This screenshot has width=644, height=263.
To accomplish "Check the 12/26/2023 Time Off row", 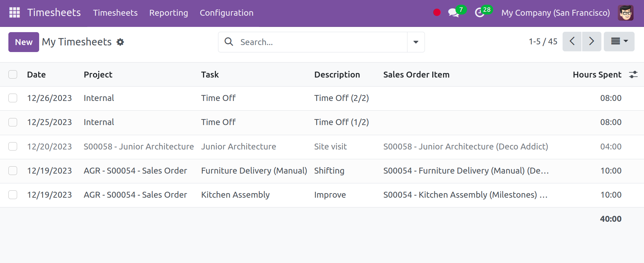I will [x=13, y=98].
